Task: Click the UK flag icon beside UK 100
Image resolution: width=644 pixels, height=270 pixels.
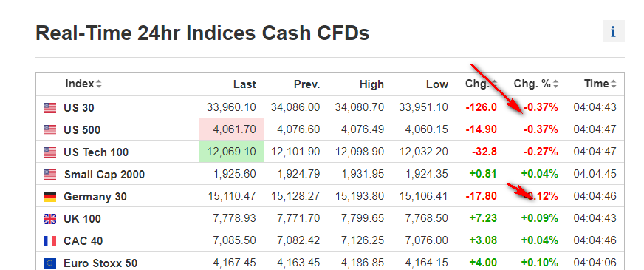Action: click(x=49, y=219)
